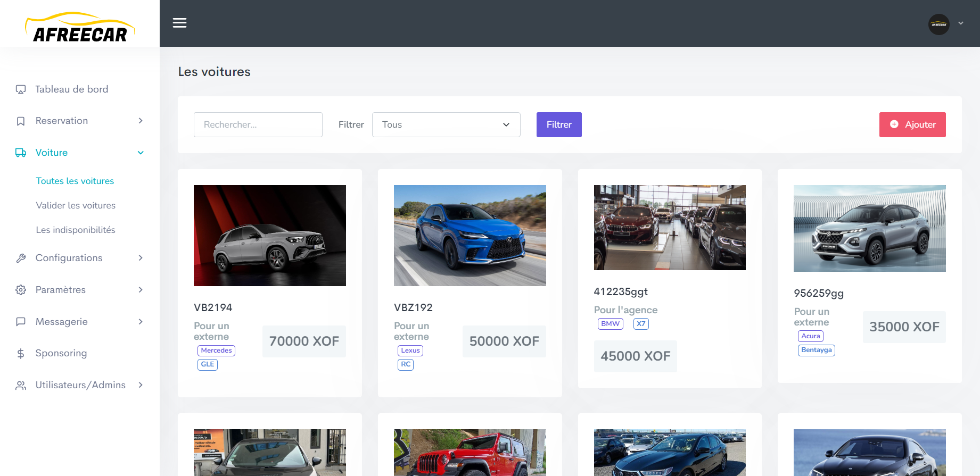
Task: Open the Messagerie menu
Action: (62, 322)
